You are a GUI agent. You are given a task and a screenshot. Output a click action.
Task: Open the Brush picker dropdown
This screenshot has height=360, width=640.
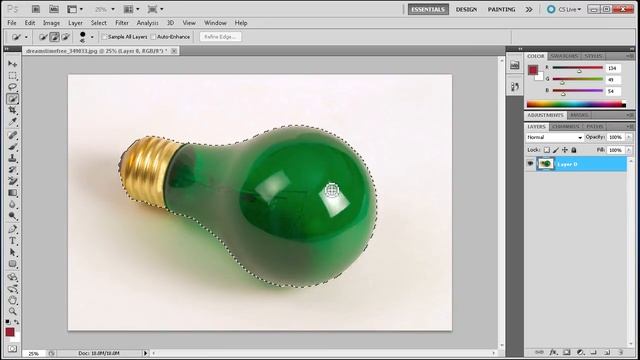92,37
